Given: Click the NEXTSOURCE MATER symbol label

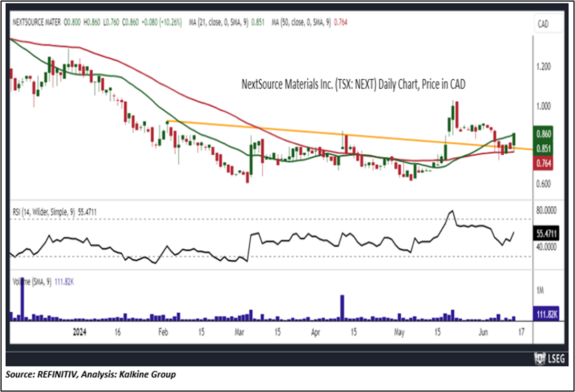Looking at the screenshot, I should tap(37, 23).
